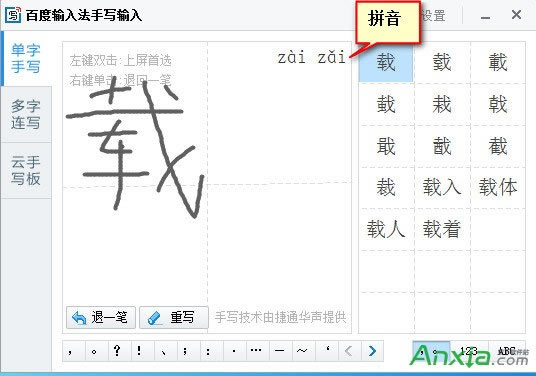
Task: Click the Baidu handwriting app logo icon
Action: pos(13,15)
